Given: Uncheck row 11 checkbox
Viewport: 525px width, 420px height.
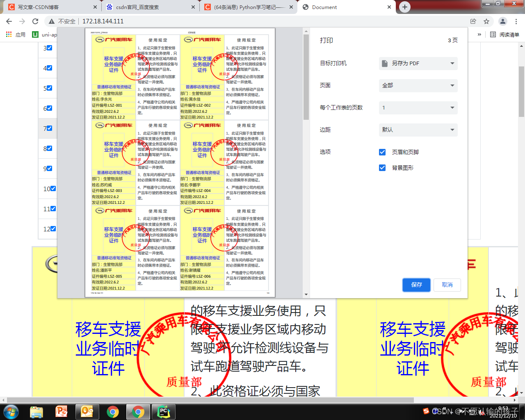Looking at the screenshot, I should point(53,208).
